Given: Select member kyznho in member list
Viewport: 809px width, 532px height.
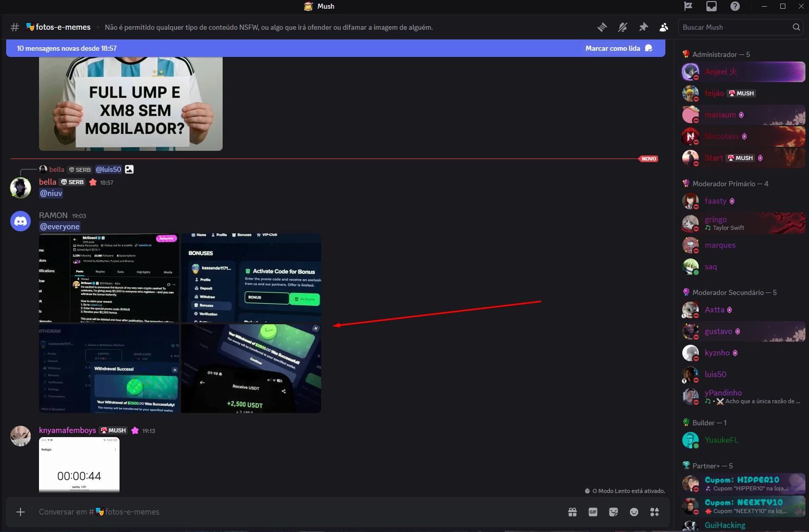Looking at the screenshot, I should (743, 353).
